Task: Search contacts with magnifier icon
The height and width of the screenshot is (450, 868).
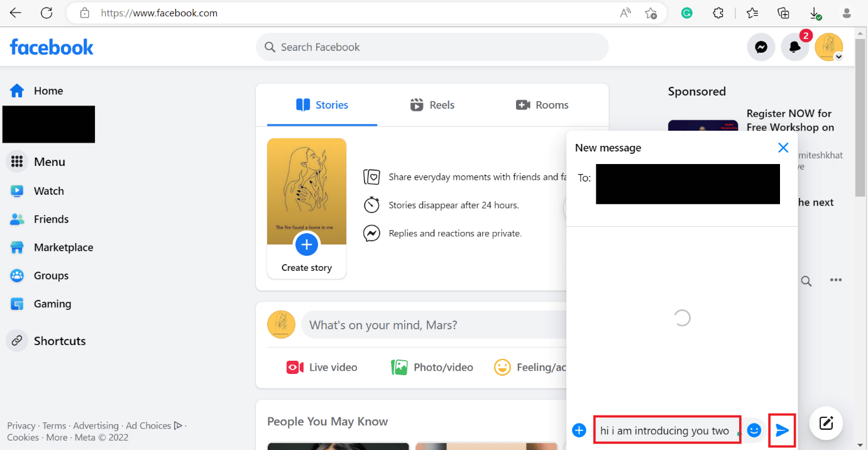Action: tap(806, 281)
